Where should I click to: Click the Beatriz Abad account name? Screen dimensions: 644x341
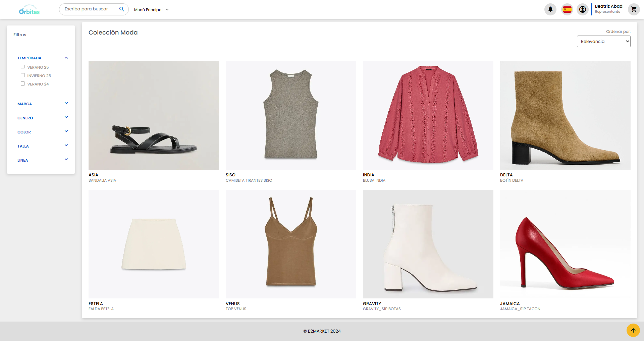pyautogui.click(x=608, y=6)
